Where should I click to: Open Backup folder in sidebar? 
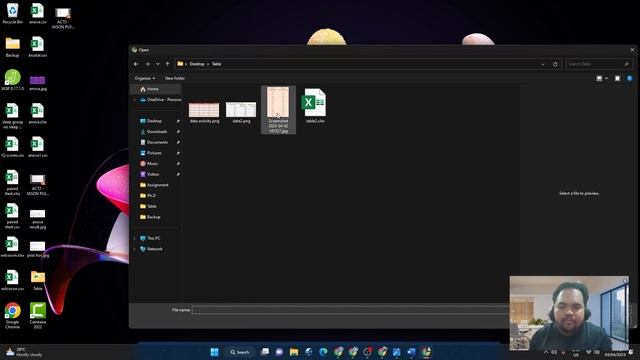pyautogui.click(x=153, y=217)
